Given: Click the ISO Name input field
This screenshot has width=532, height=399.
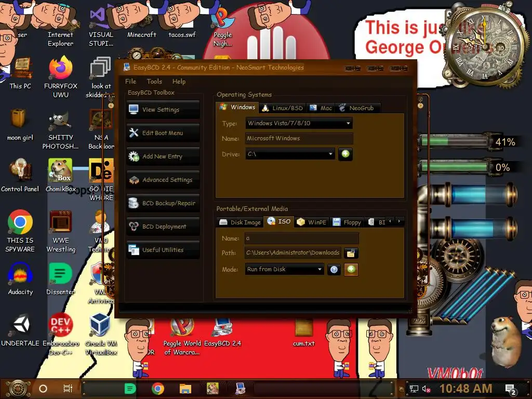Looking at the screenshot, I should [x=302, y=238].
